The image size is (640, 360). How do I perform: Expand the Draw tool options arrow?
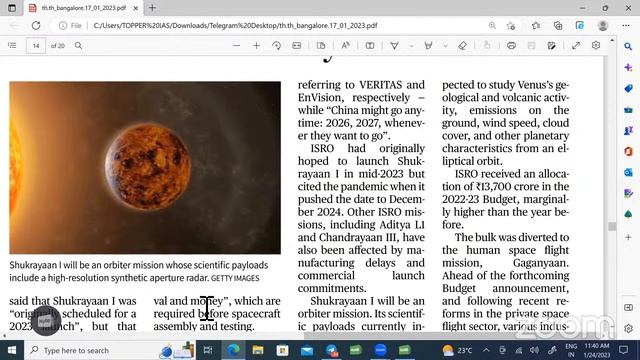pyautogui.click(x=411, y=46)
